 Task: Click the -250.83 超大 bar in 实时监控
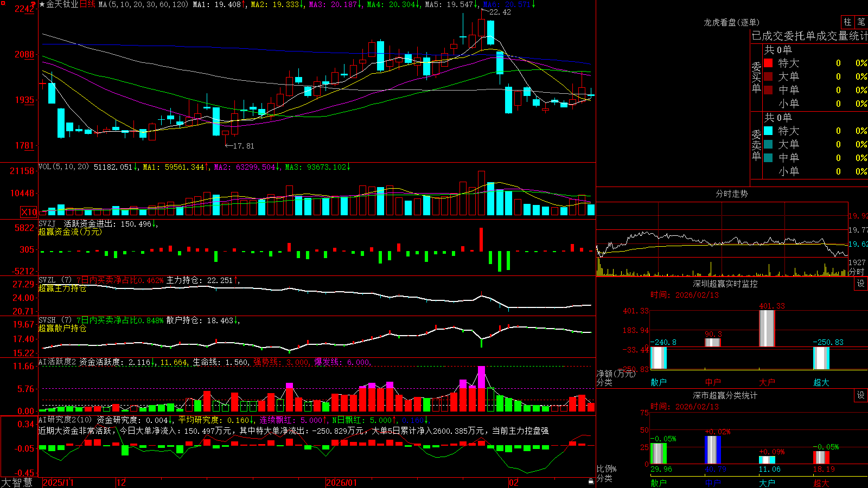821,358
